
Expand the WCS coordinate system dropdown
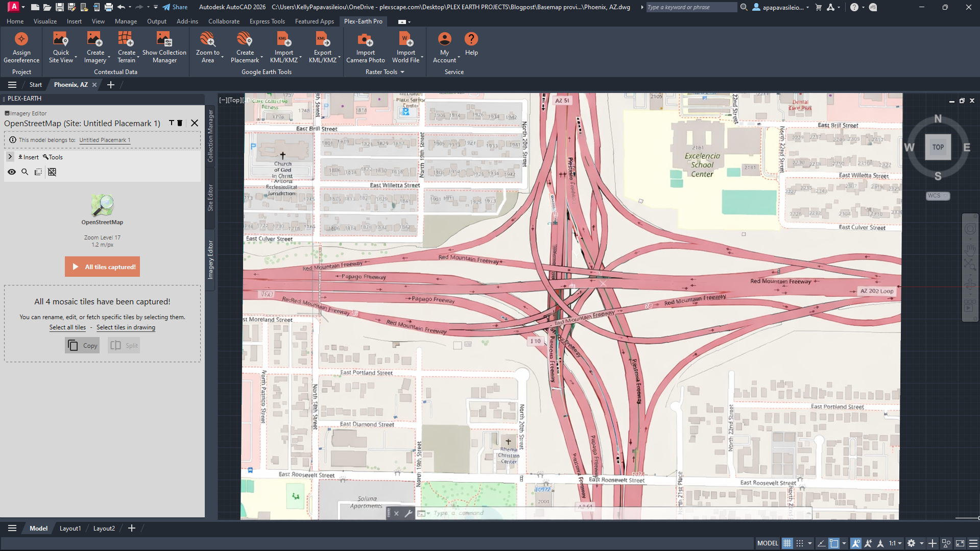click(x=945, y=196)
